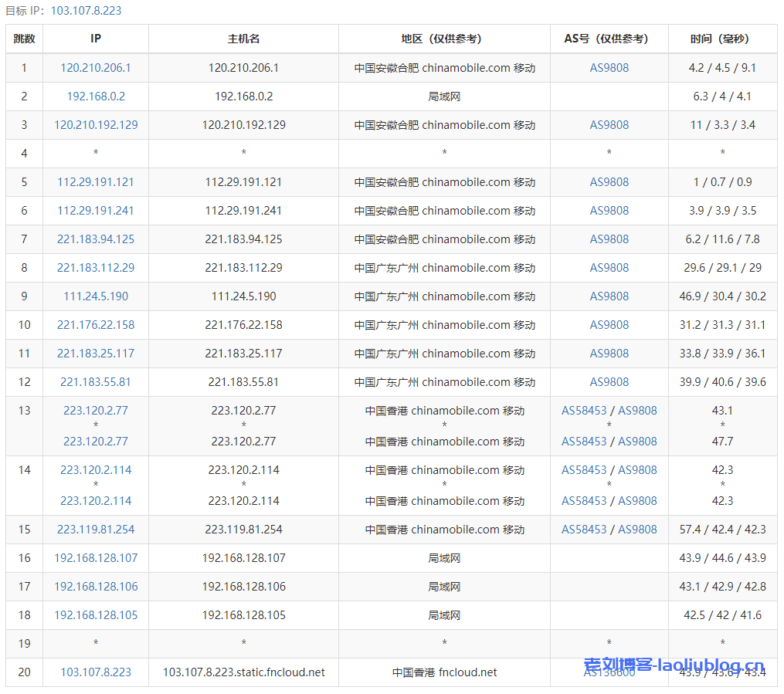Select the 192.168.128.105 IP link

[x=96, y=615]
